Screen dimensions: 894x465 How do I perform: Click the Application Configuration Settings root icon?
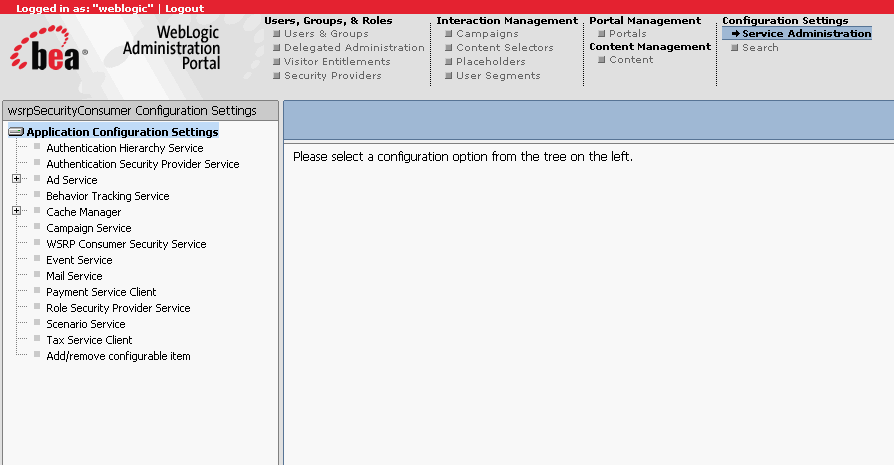pyautogui.click(x=16, y=132)
